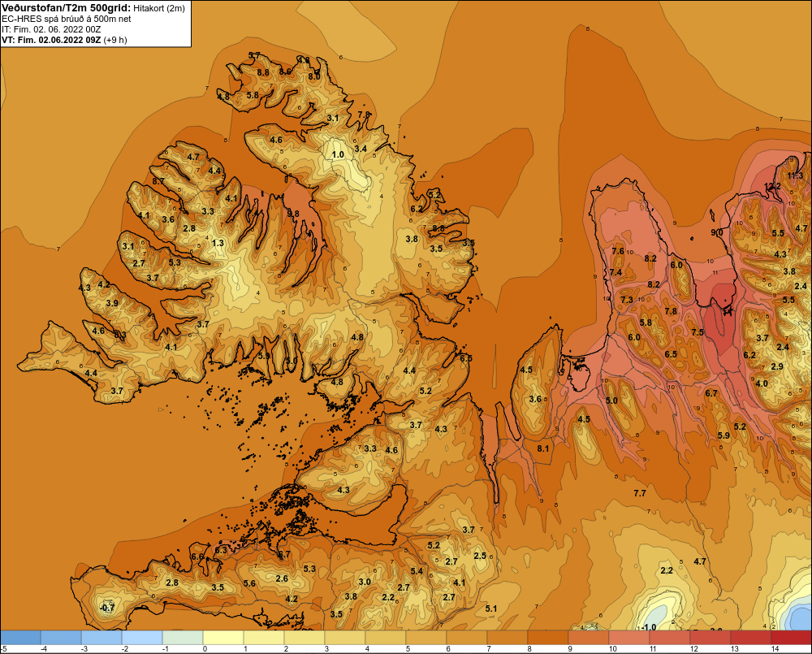Click the 'Hitakort (2m)' label in header

click(x=159, y=8)
